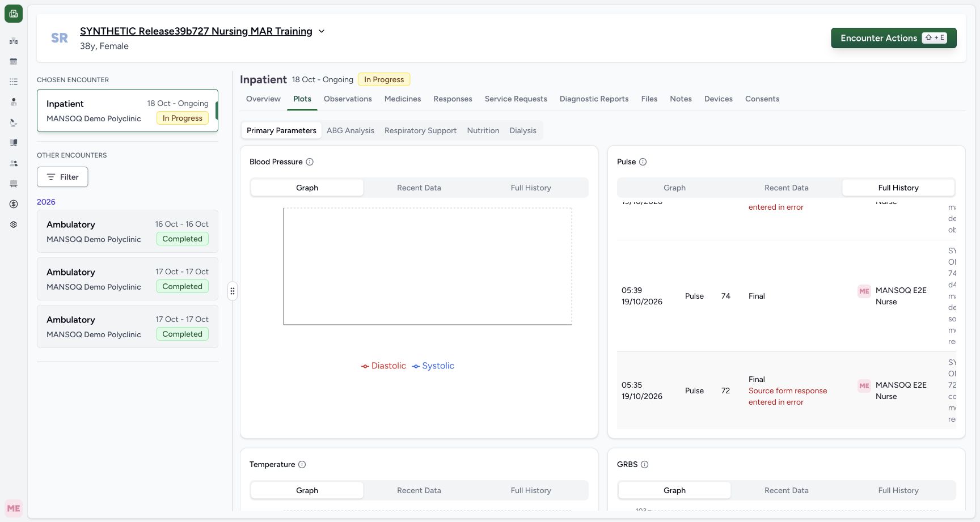The height and width of the screenshot is (522, 980).
Task: Switch Temperature to Full History
Action: tap(531, 490)
